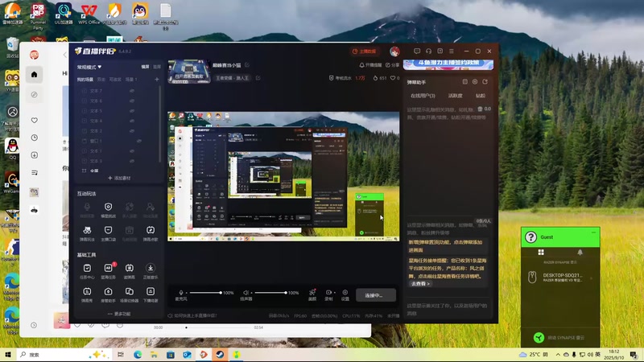Toggle visibility of 文本 4 source
Screen dimensions: 644x362
coord(132,121)
